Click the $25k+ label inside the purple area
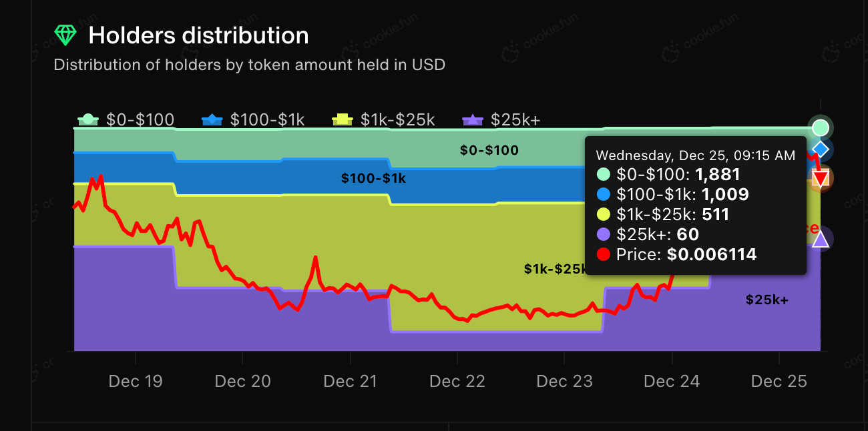 [x=767, y=300]
